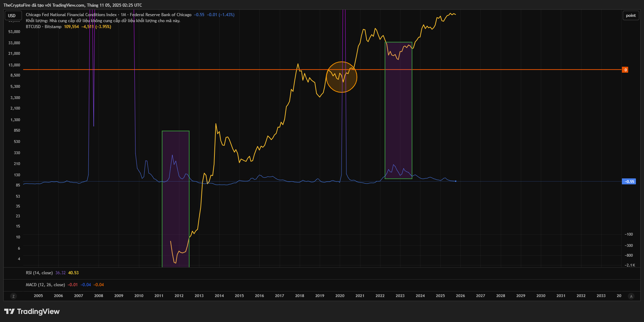
Task: Click the 13,000 price level on left axis
Action: click(14, 65)
